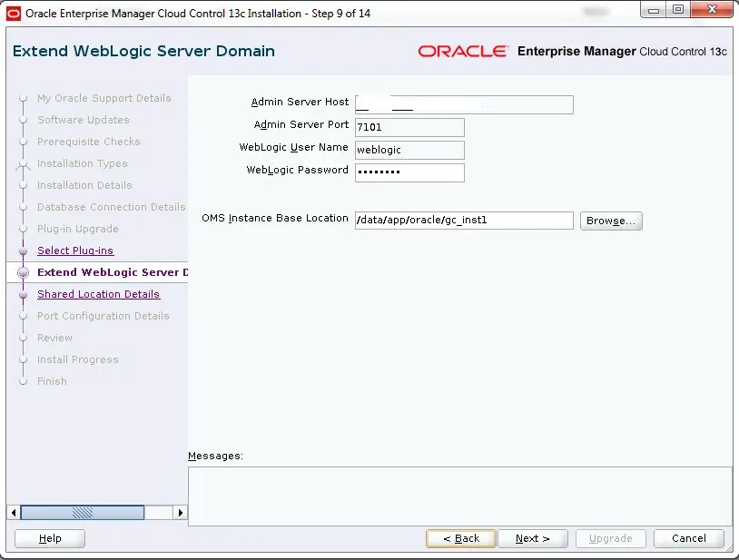
Task: Click the WebLogic User Name label
Action: pos(293,147)
